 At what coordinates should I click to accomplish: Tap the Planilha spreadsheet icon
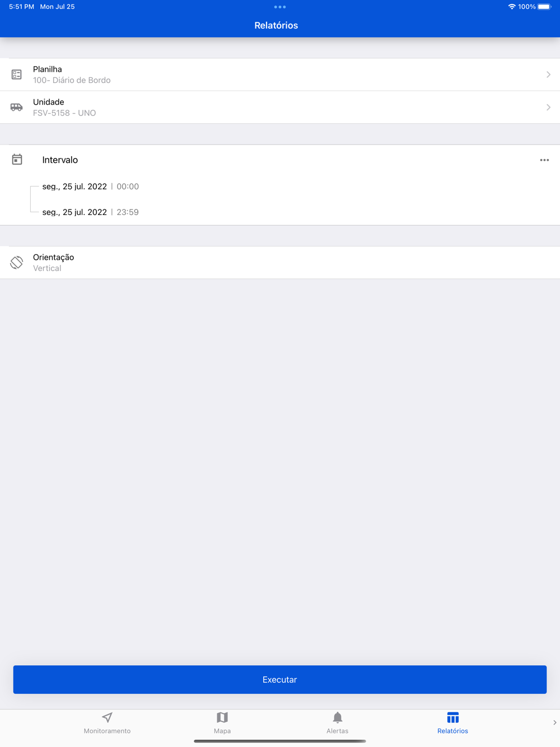[x=17, y=74]
